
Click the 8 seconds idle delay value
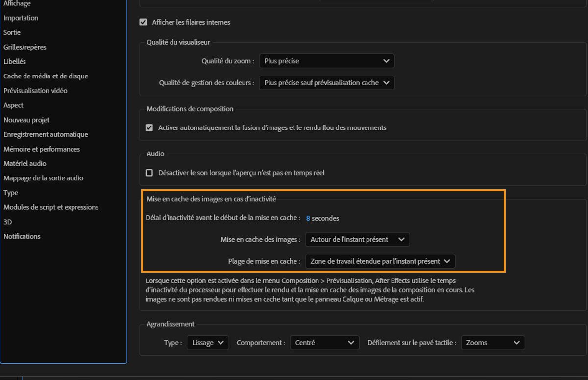[308, 218]
